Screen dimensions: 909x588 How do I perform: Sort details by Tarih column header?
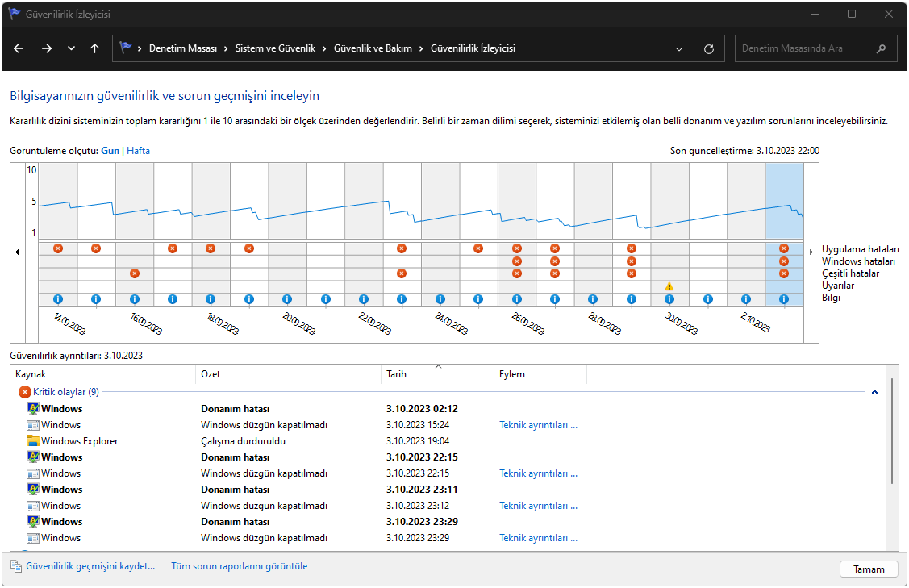point(437,374)
